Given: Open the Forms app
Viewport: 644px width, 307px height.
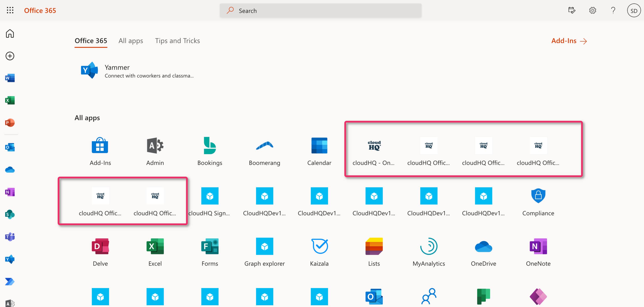Looking at the screenshot, I should pyautogui.click(x=210, y=252).
